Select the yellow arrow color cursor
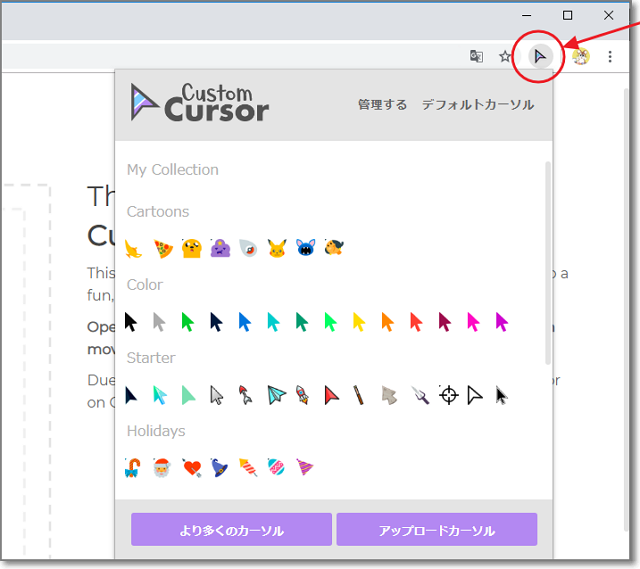Viewport: 640px width, 569px height. pyautogui.click(x=360, y=322)
